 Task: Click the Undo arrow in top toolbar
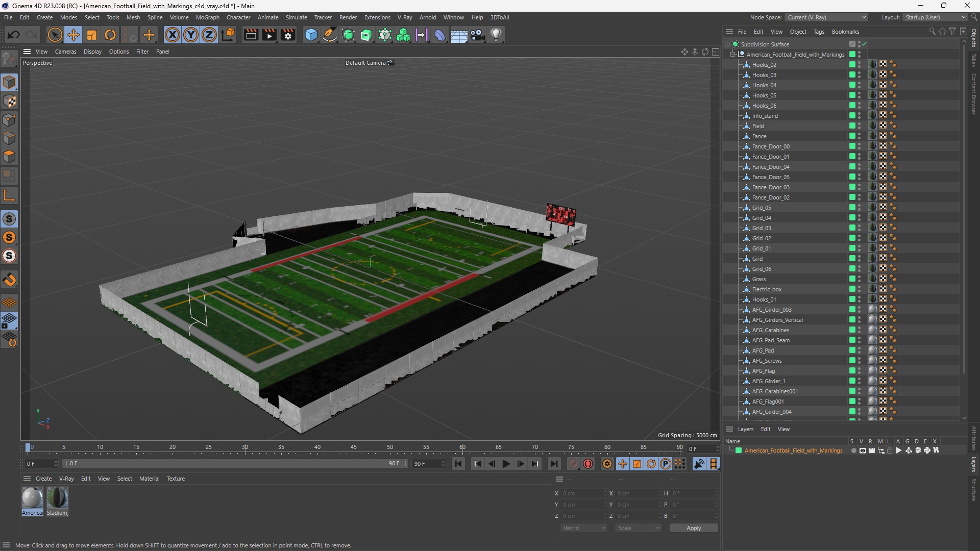[x=14, y=35]
